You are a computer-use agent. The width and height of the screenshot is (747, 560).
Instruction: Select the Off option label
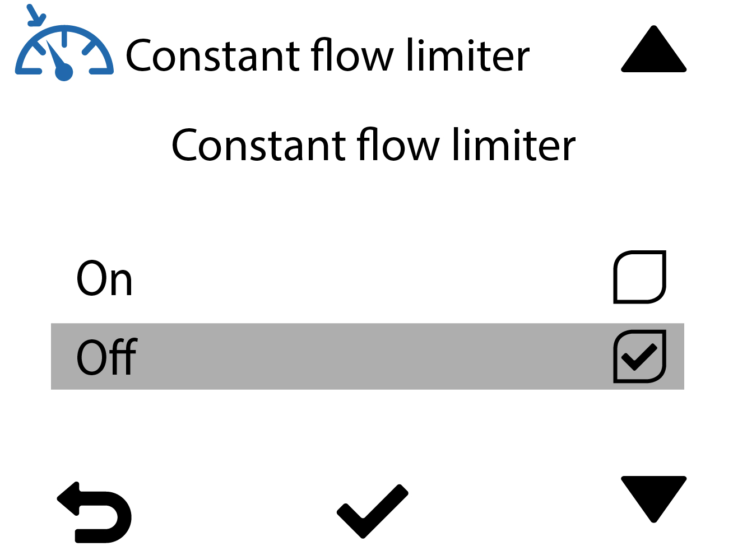point(106,357)
